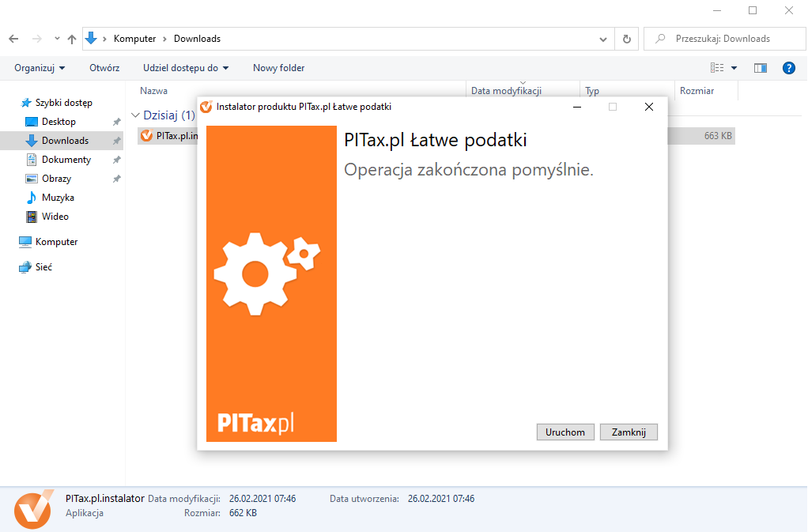
Task: Launch PITax via the Uruchom button
Action: point(565,432)
